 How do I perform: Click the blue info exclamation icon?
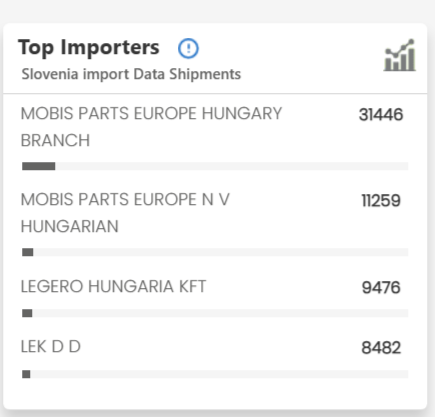(188, 48)
